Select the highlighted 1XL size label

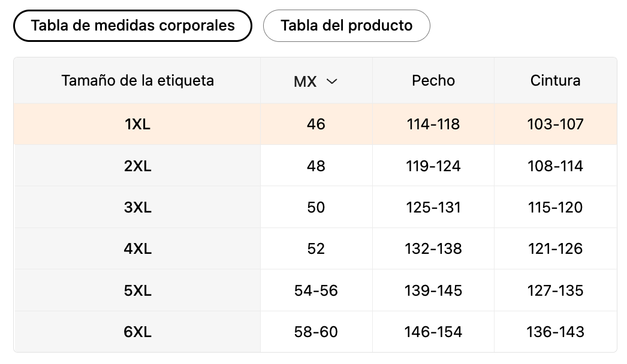pyautogui.click(x=137, y=124)
